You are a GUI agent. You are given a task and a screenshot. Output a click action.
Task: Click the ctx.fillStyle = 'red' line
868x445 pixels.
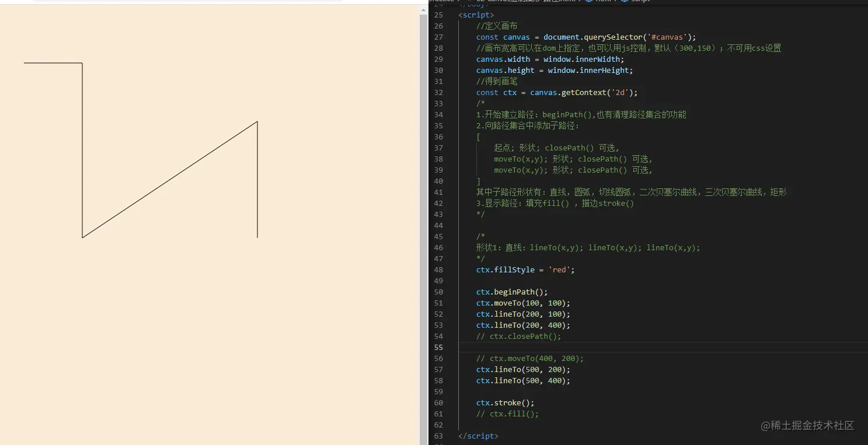(x=525, y=269)
